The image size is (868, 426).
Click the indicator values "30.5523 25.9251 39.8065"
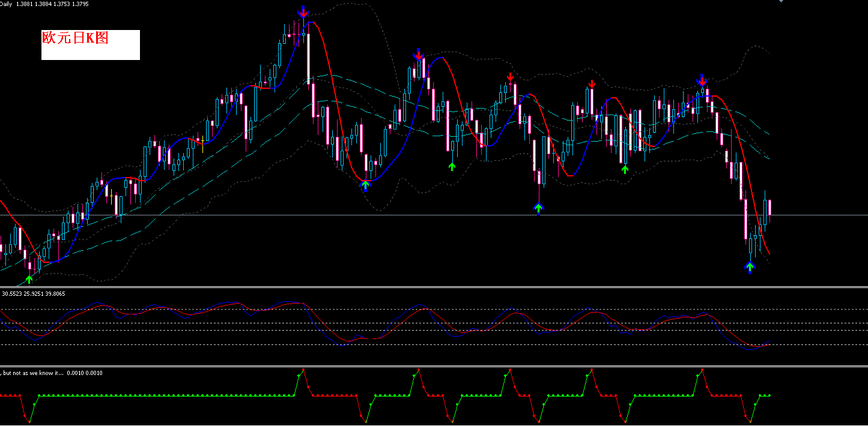[x=34, y=294]
